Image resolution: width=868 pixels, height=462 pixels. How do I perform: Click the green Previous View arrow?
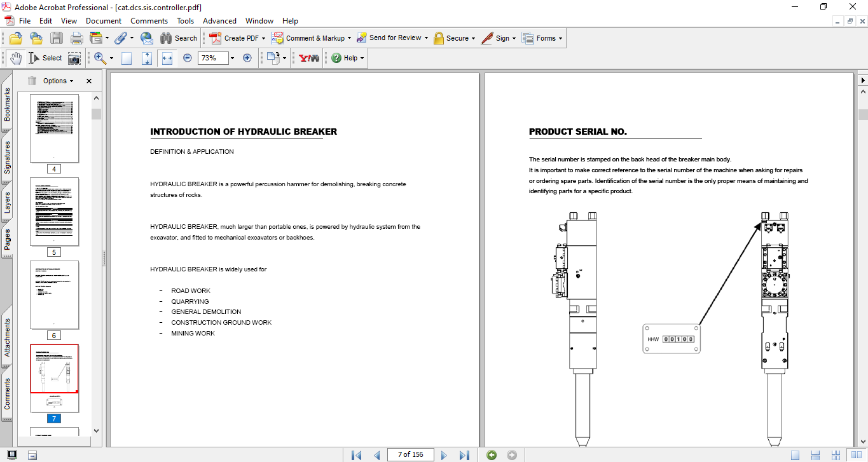(x=491, y=455)
